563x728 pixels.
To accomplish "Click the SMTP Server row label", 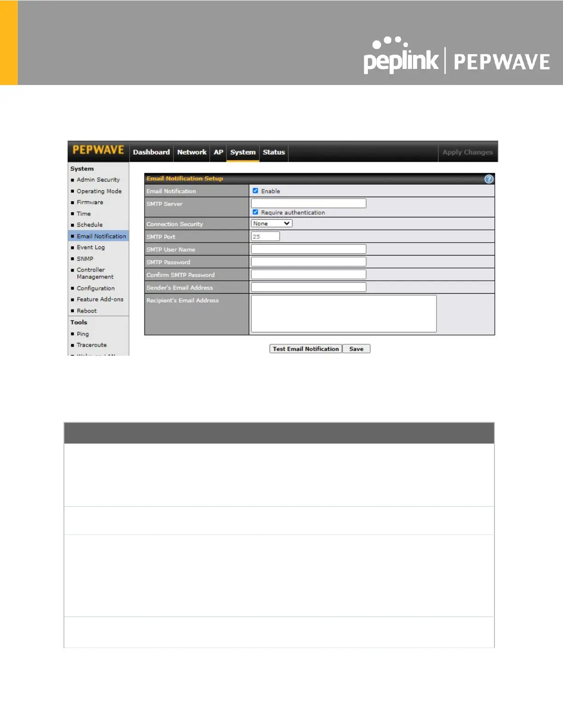I will point(165,204).
